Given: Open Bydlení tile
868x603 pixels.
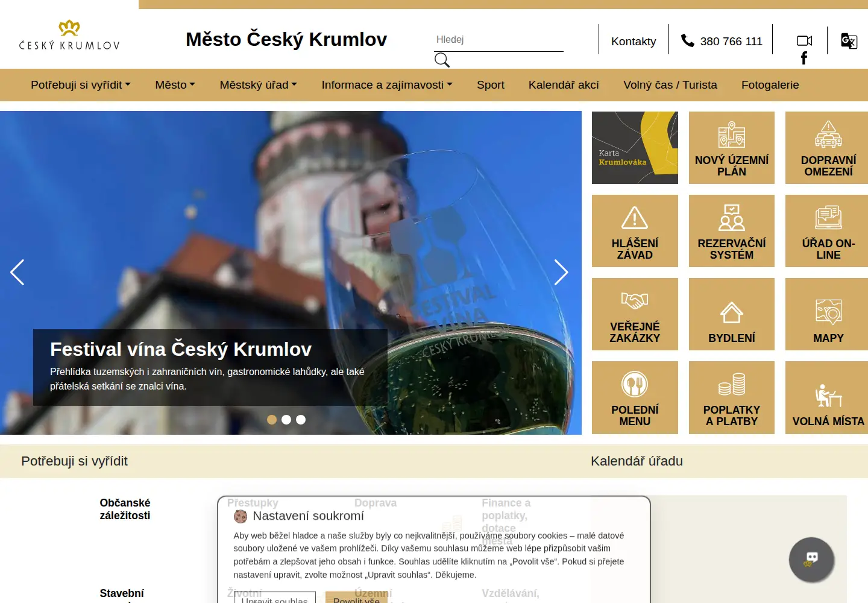Looking at the screenshot, I should [x=732, y=314].
